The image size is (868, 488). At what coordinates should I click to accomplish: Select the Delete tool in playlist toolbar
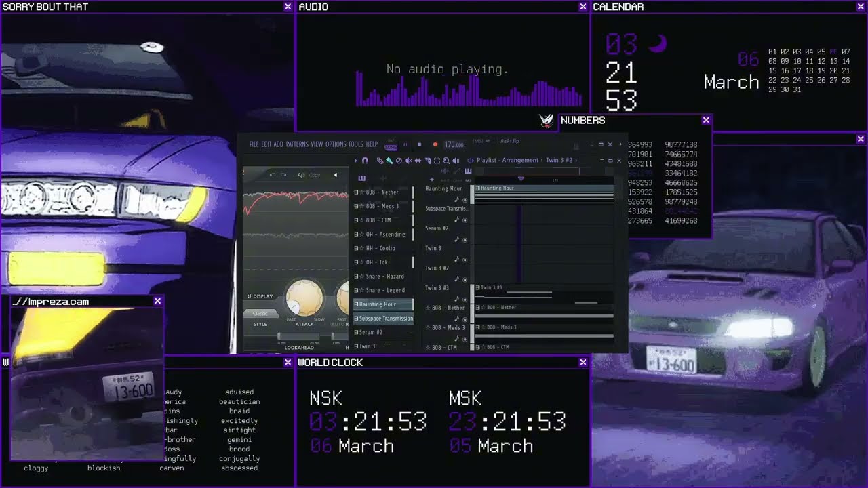pyautogui.click(x=399, y=161)
